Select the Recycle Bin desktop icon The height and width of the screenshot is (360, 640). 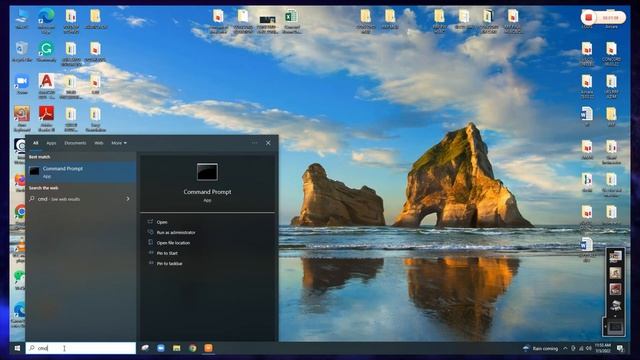(x=22, y=51)
